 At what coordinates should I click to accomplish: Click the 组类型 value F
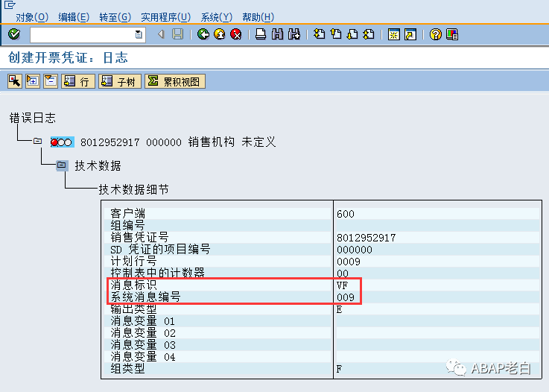coord(339,369)
